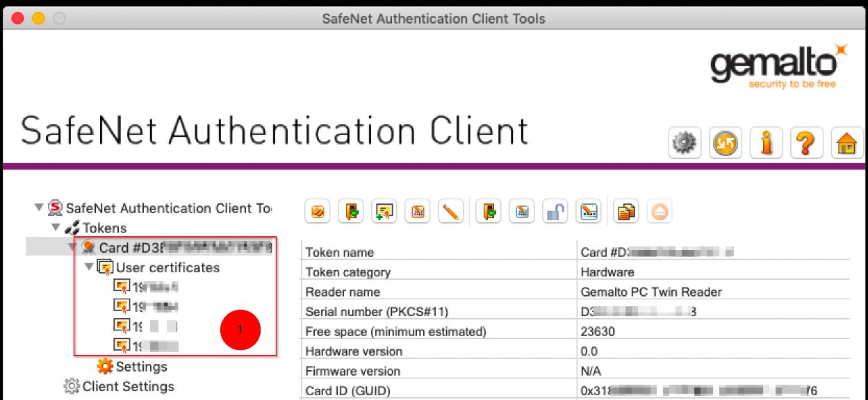Click the Card ID (GUID) label
Viewport: 868px width, 400px height.
(x=349, y=391)
